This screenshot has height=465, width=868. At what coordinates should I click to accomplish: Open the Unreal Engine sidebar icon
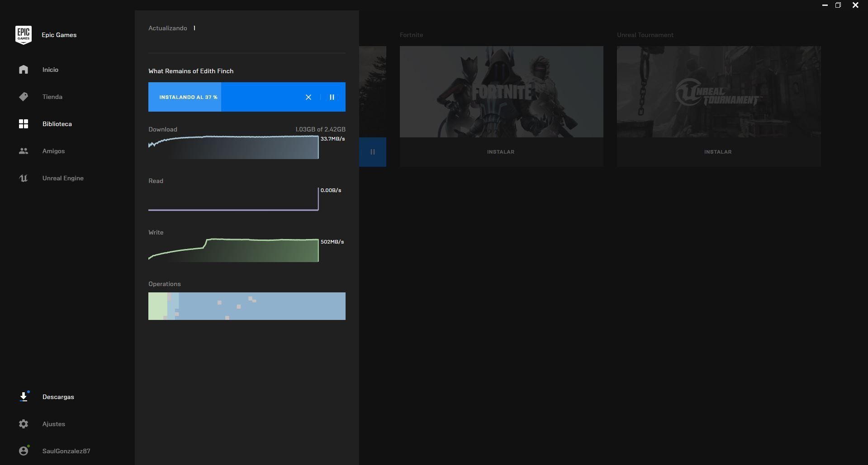[x=24, y=178]
